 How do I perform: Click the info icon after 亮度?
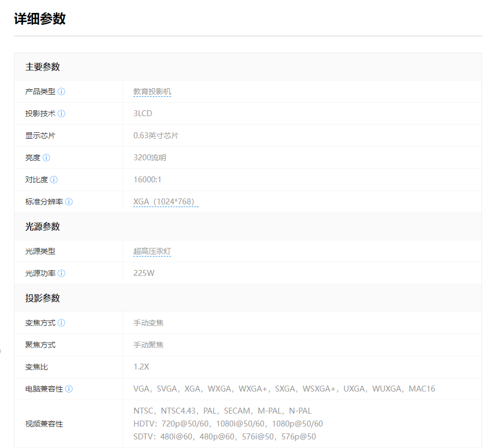click(46, 158)
